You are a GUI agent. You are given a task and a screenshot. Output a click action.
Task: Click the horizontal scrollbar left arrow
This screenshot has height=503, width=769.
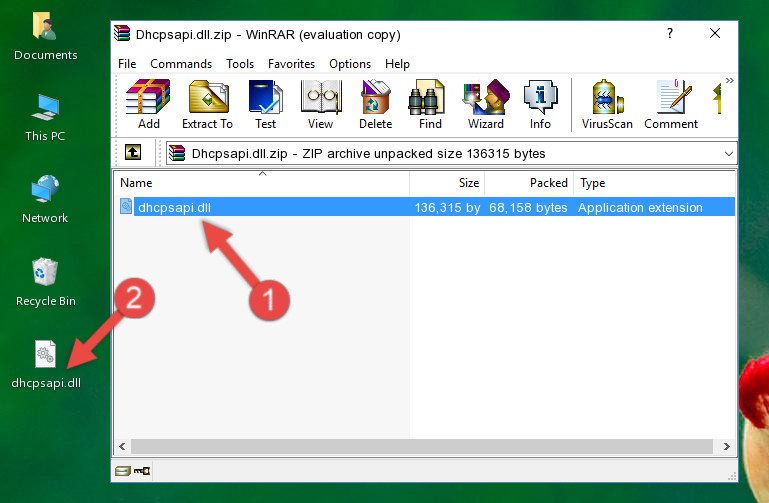123,446
